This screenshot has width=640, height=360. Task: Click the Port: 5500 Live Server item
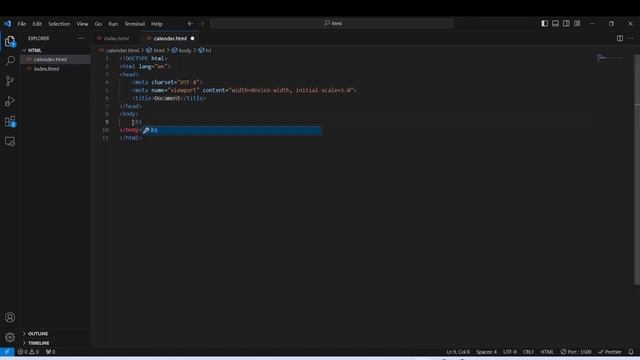tap(576, 351)
